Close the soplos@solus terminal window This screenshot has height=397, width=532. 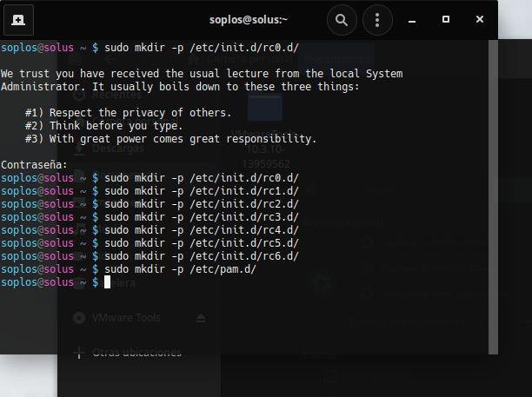(480, 19)
